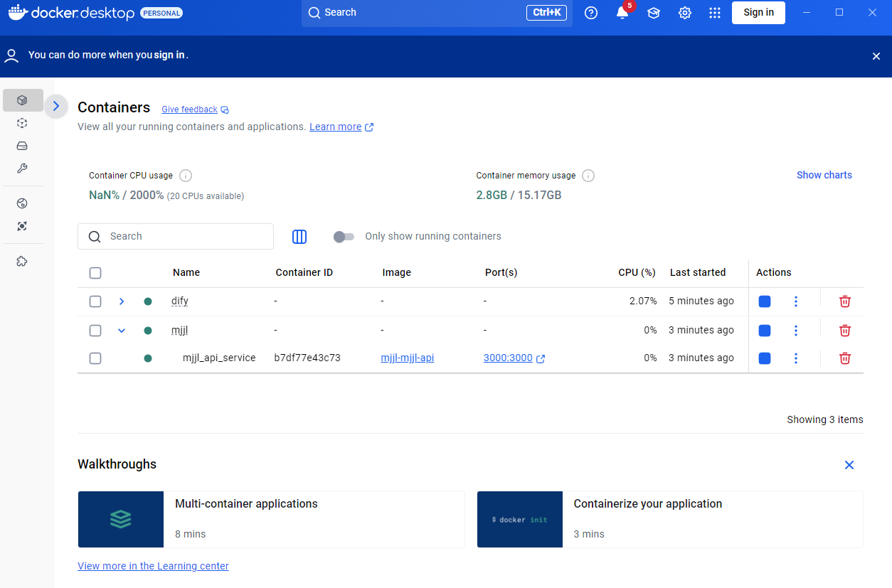Click the mjjl stack name
The width and height of the screenshot is (892, 588).
pyautogui.click(x=180, y=331)
